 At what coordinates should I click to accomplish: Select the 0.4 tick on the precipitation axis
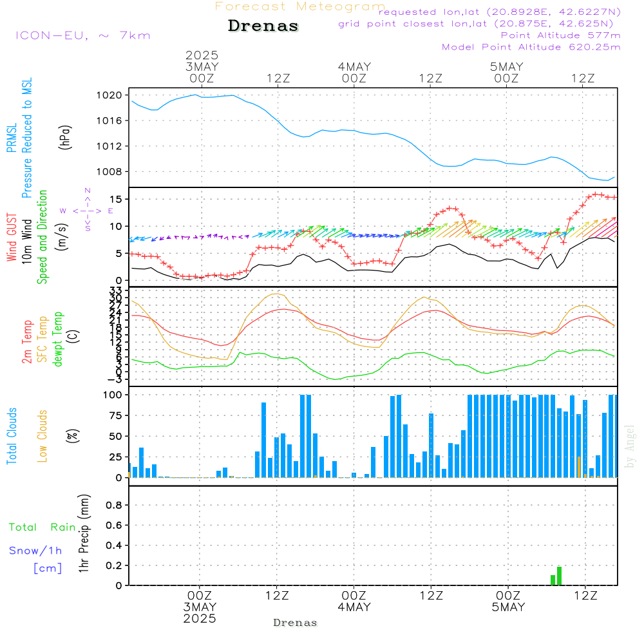[x=114, y=545]
